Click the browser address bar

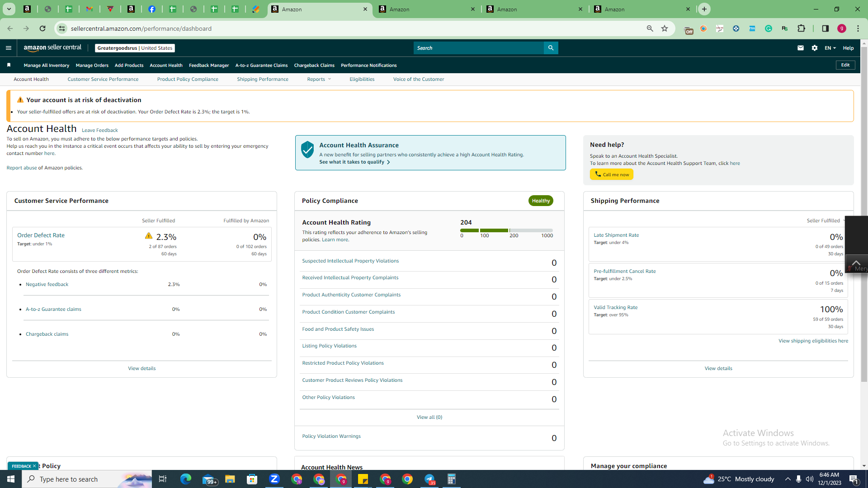353,28
